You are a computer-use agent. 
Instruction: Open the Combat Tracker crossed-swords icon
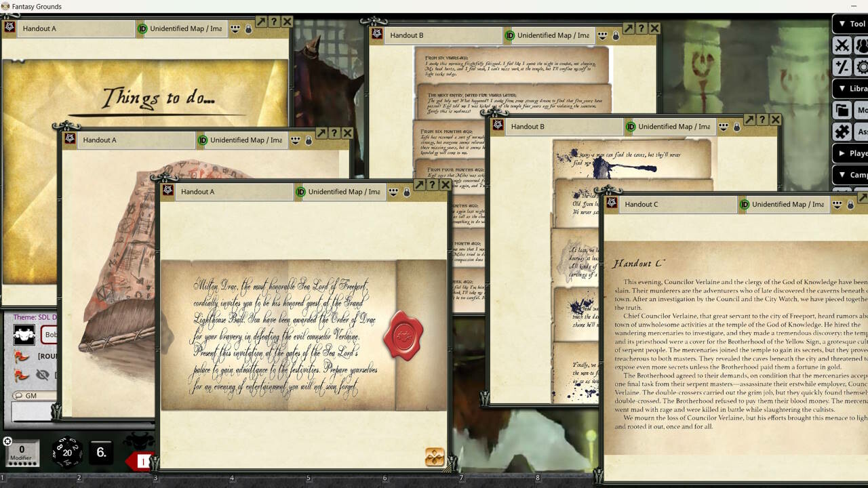[x=842, y=45]
